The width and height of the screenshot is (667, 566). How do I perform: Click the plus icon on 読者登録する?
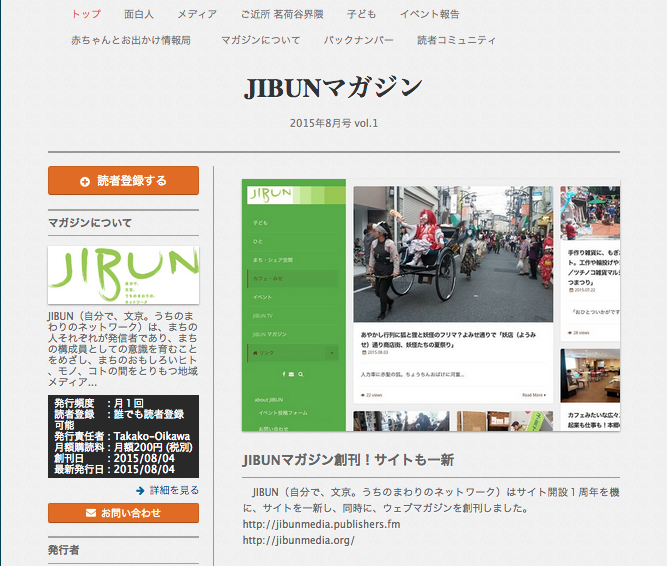coord(85,181)
